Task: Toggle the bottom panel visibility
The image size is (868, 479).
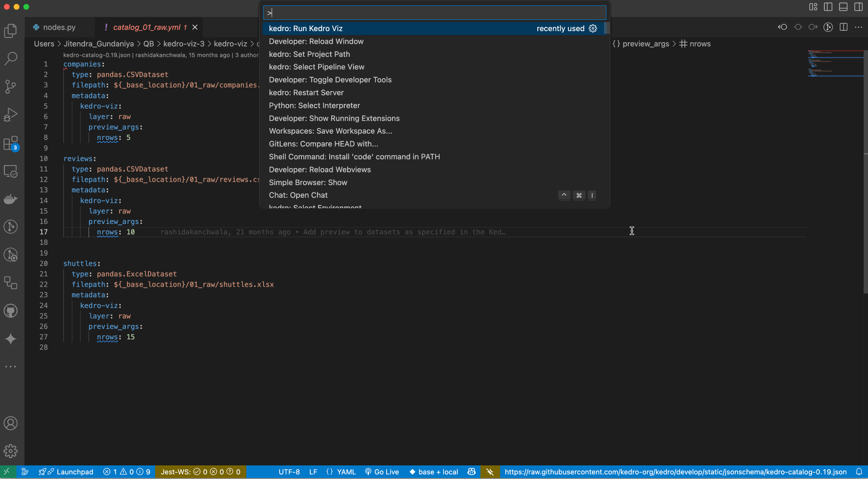Action: (843, 7)
